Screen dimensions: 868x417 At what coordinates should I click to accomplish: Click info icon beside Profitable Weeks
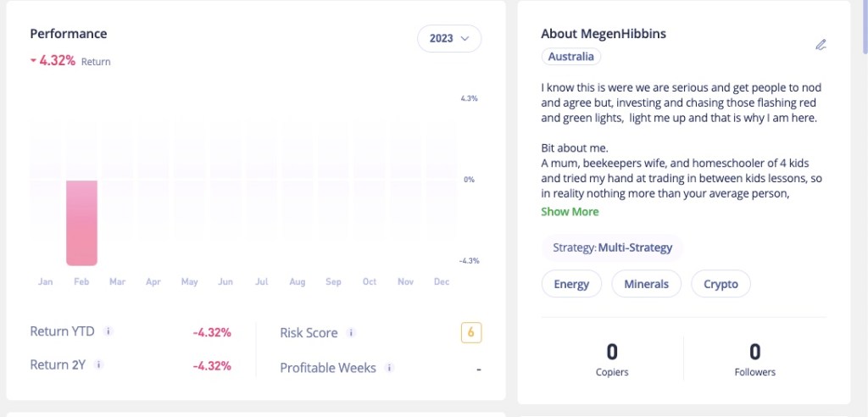pyautogui.click(x=389, y=368)
